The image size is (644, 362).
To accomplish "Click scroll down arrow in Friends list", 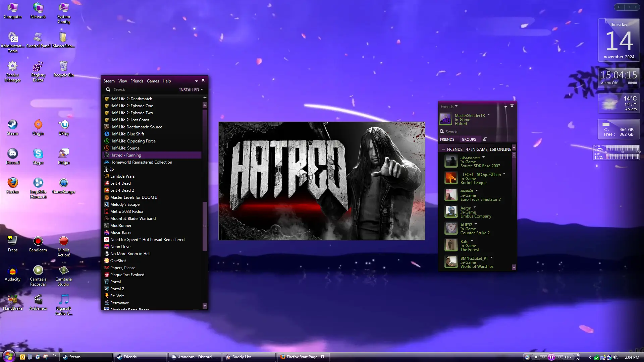I will pos(514,267).
